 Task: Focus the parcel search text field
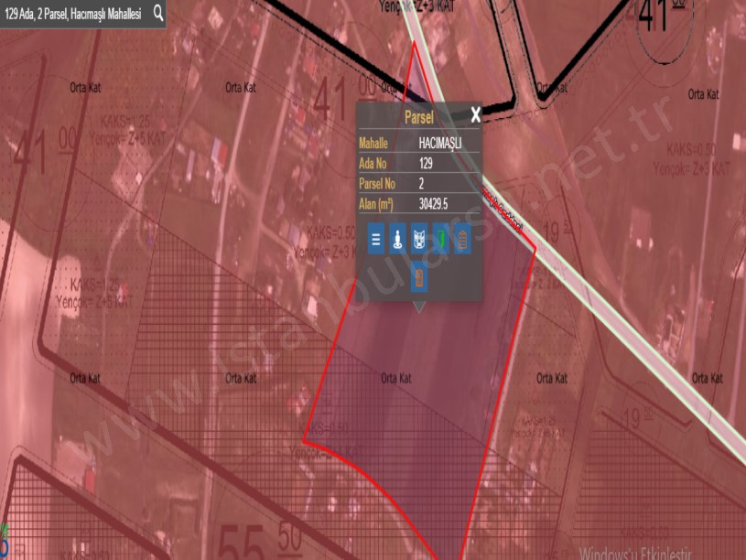pos(73,15)
